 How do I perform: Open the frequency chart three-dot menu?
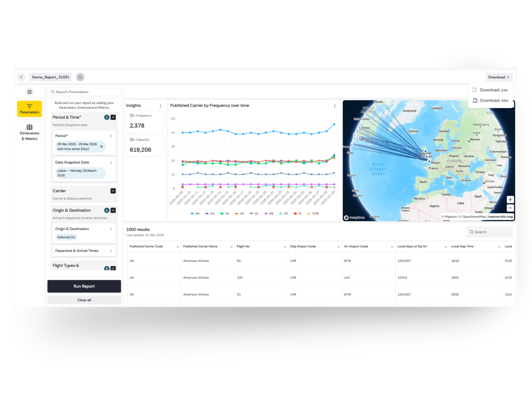[335, 106]
